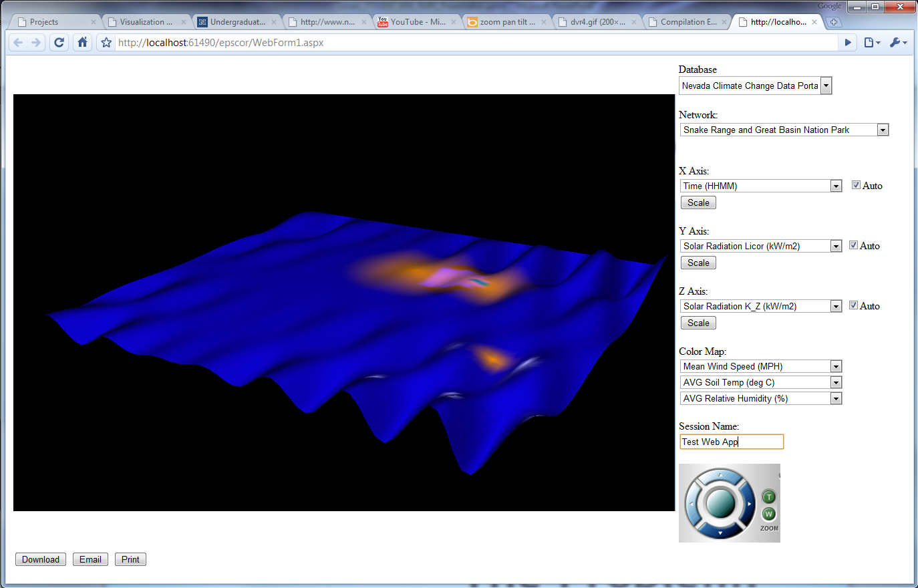Open the Mean Wind Speed color map dropdown

(x=761, y=366)
